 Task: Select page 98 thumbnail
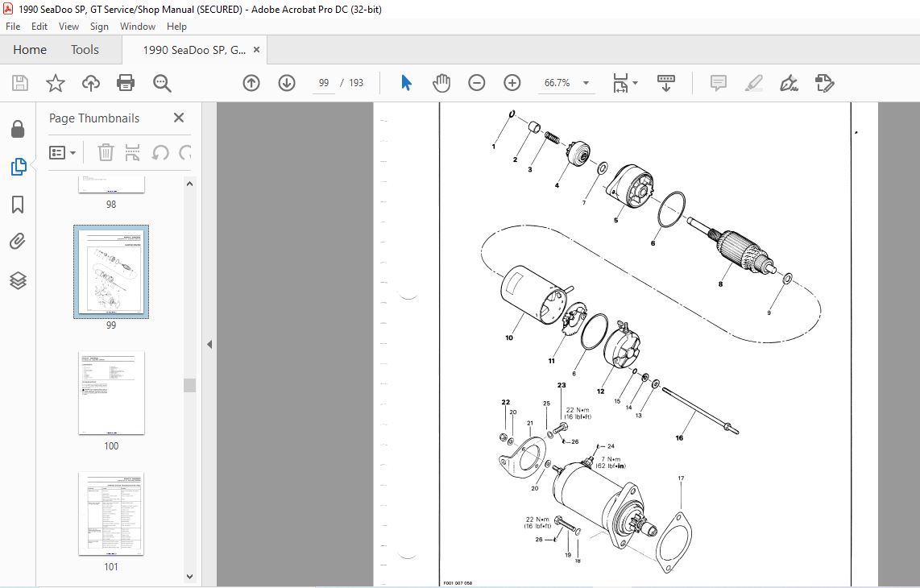click(x=111, y=184)
